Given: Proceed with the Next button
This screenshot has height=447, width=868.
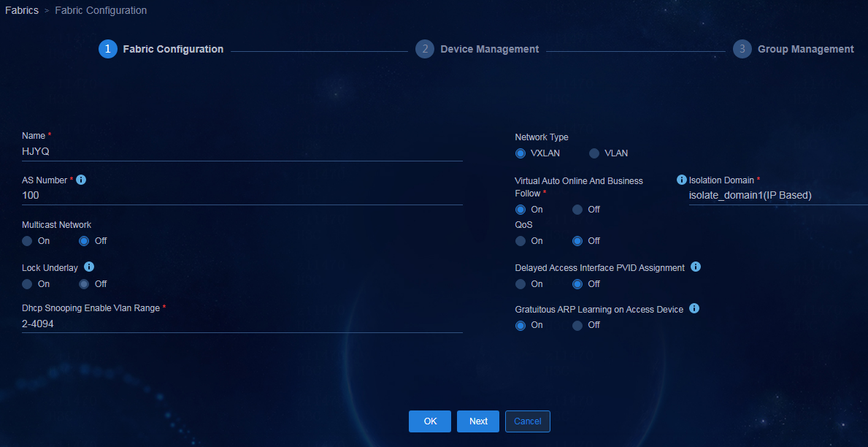Looking at the screenshot, I should coord(478,421).
